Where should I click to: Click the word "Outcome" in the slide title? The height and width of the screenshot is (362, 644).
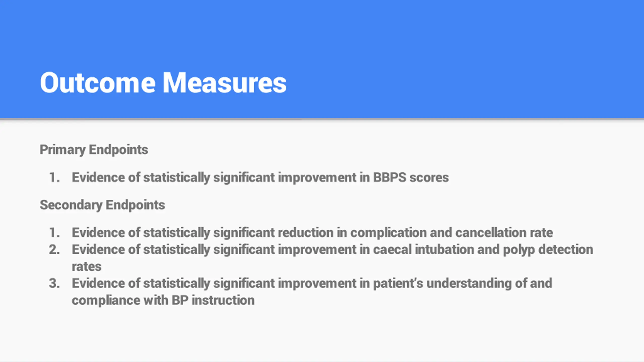click(x=98, y=82)
